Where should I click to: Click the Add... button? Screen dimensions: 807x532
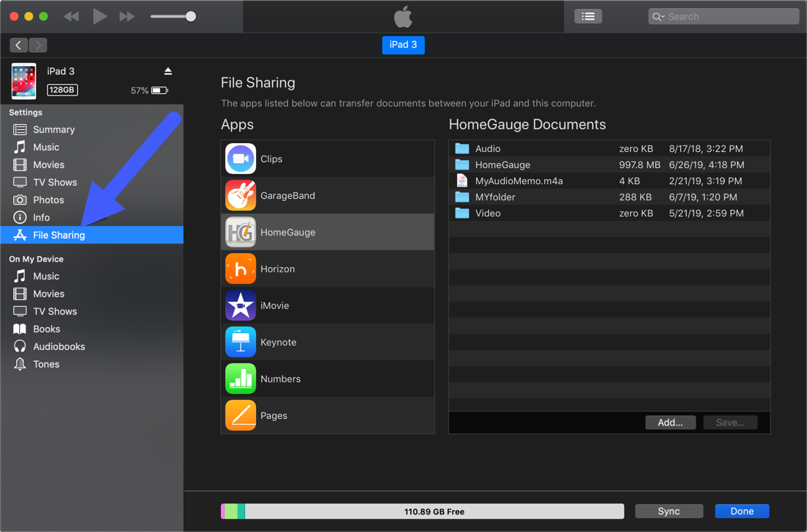pyautogui.click(x=670, y=423)
